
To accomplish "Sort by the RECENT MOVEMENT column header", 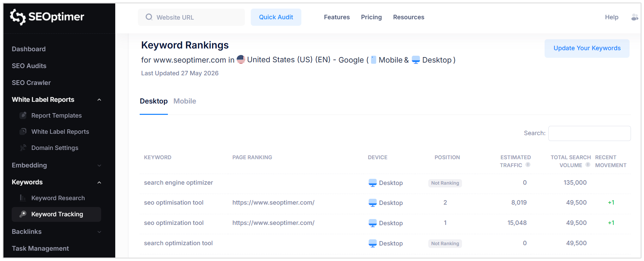I will (611, 161).
